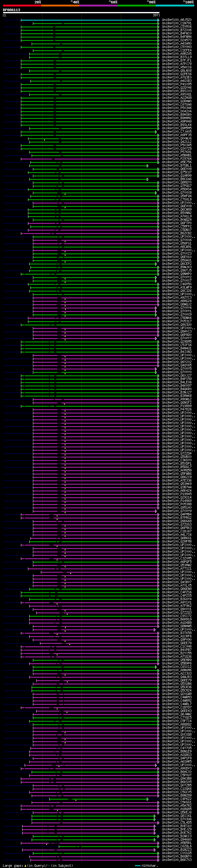The height and width of the screenshot is (868, 197).
Task: Select hit UniRef100_Q8II61
Action: (x=177, y=816)
